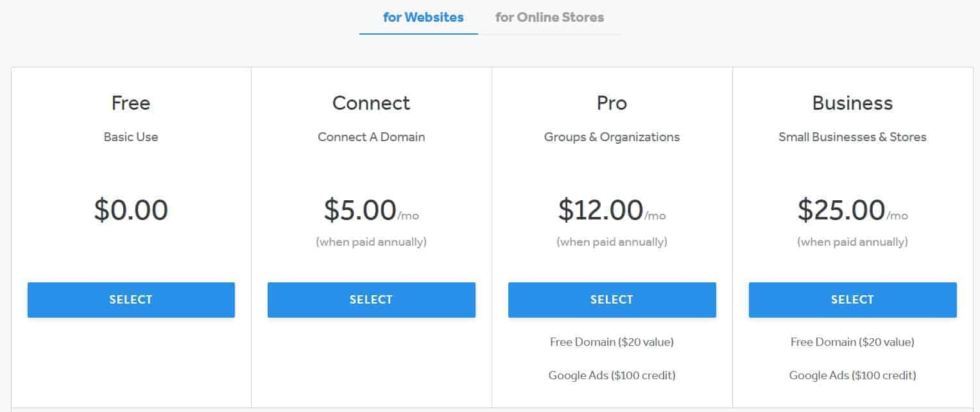Switch to the "for Websites" tab
The width and height of the screenshot is (980, 412).
pyautogui.click(x=423, y=17)
